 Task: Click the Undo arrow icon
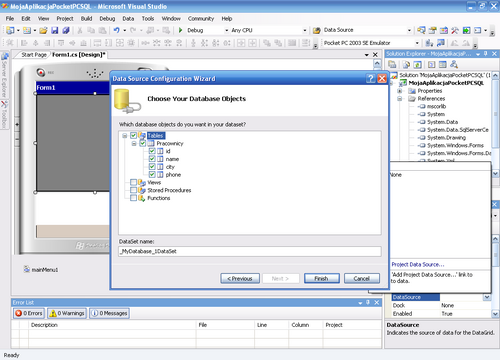[116, 30]
